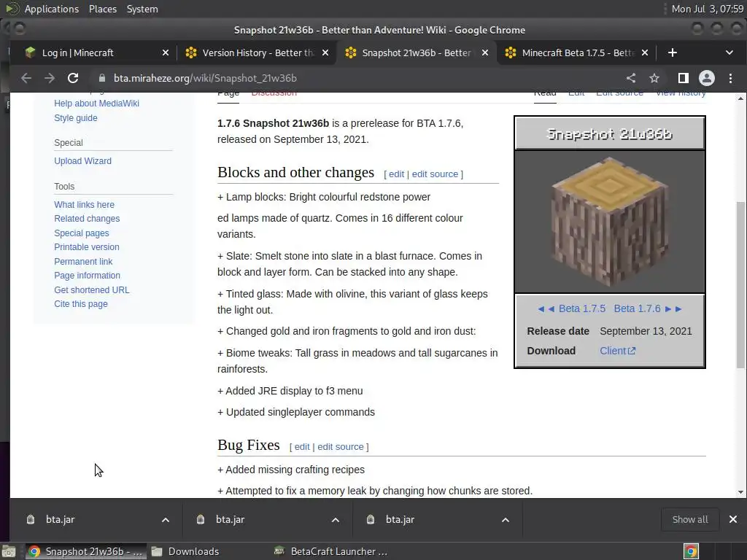Click the browser forward arrow
This screenshot has width=747, height=560.
pos(50,78)
